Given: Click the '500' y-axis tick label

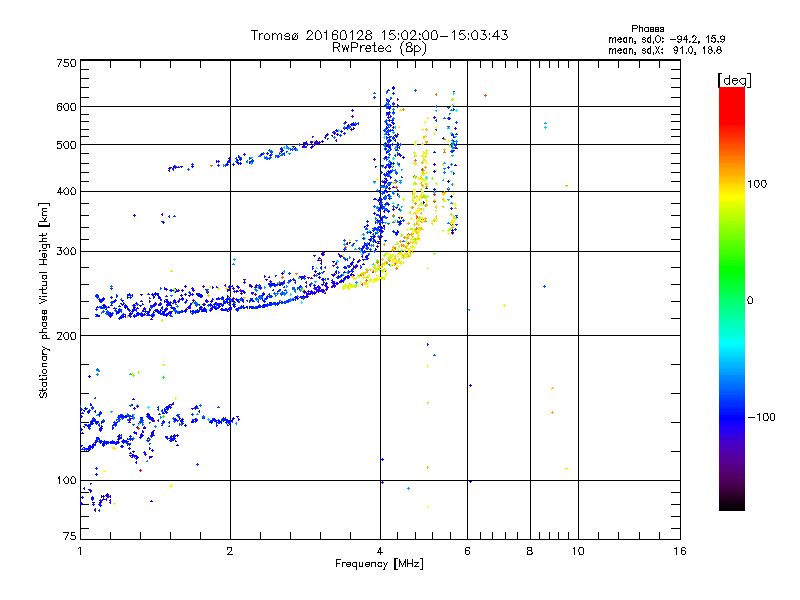Looking at the screenshot, I should (66, 145).
